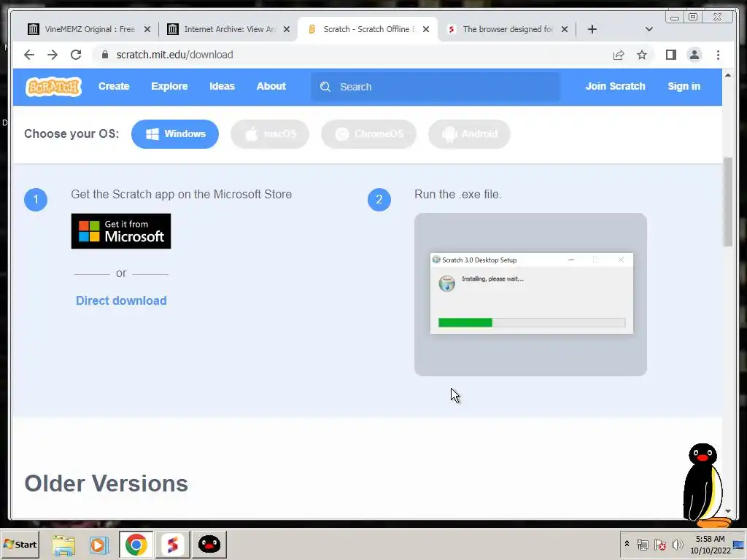This screenshot has height=560, width=747.
Task: Click the Direct download link
Action: pos(122,301)
